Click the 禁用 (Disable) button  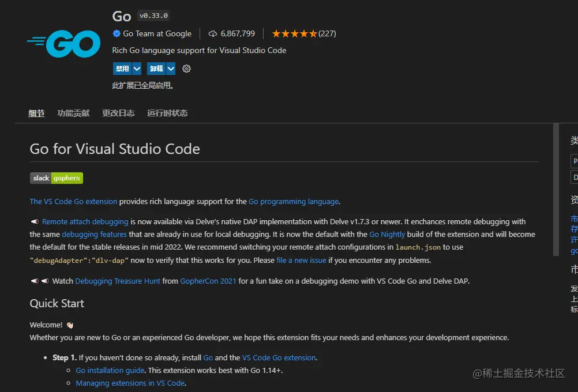[122, 69]
